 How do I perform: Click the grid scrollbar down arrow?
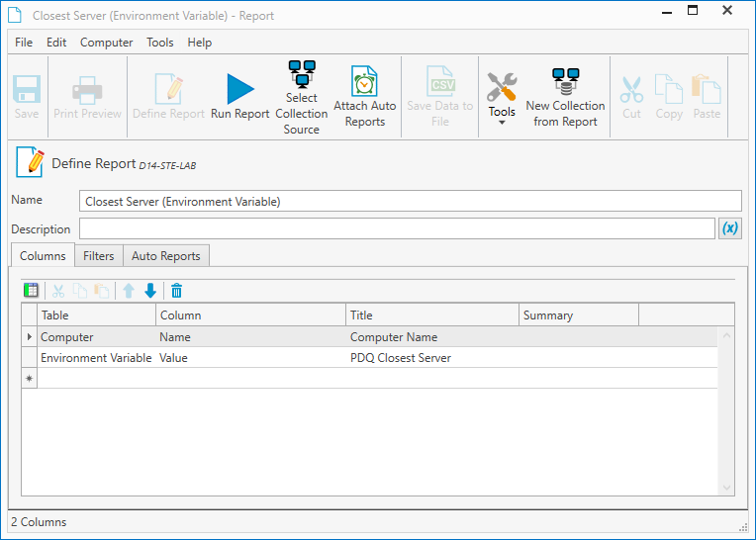click(726, 488)
